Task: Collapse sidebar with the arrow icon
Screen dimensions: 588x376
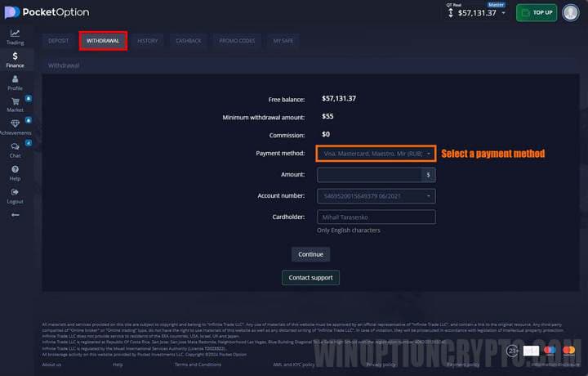Action: (x=15, y=214)
